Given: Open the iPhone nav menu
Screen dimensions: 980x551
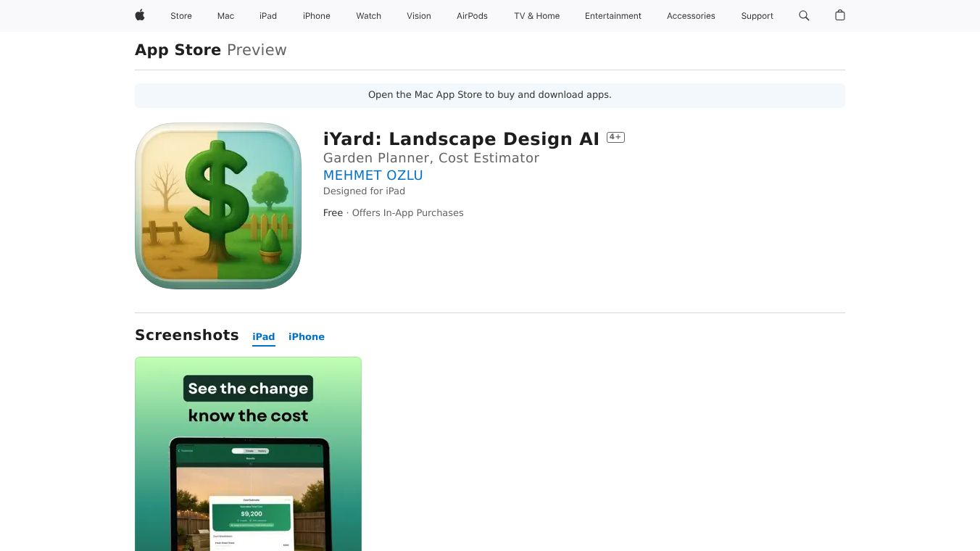Looking at the screenshot, I should pos(317,16).
